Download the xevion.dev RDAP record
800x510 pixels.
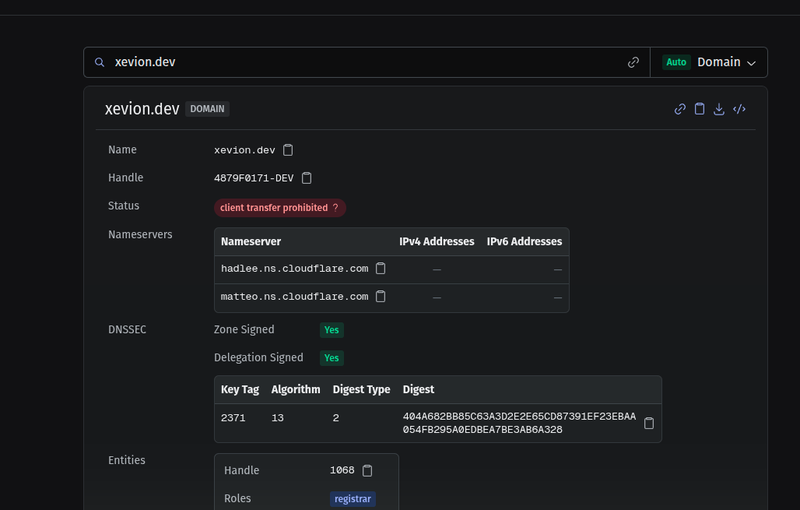pyautogui.click(x=719, y=109)
